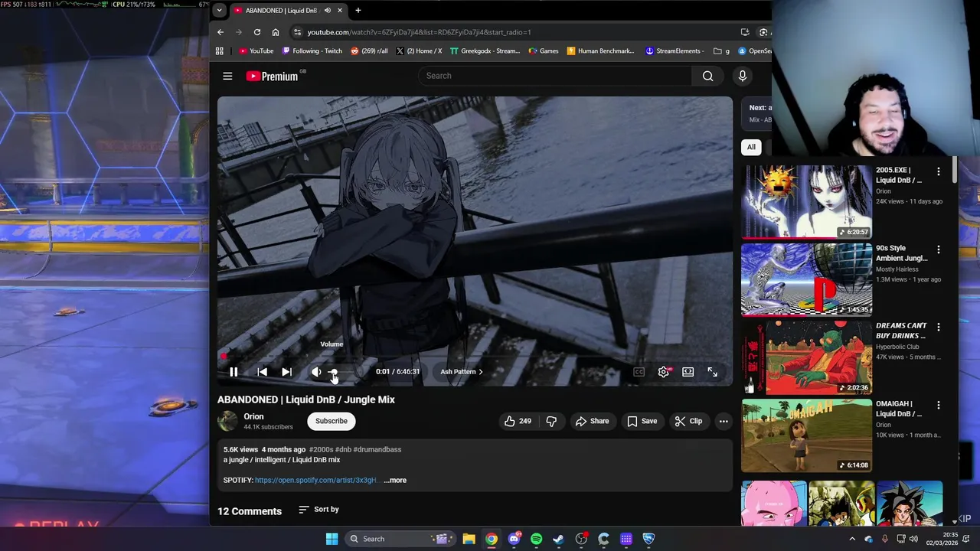Open options menu for DREAMS CANT BUY video
The height and width of the screenshot is (551, 980).
click(x=939, y=328)
